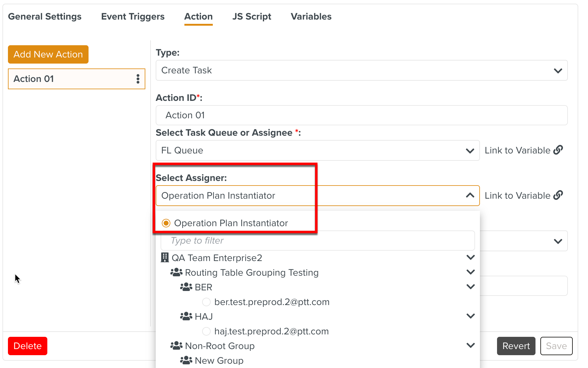Click QA Team Enterprise2 building icon

click(165, 258)
